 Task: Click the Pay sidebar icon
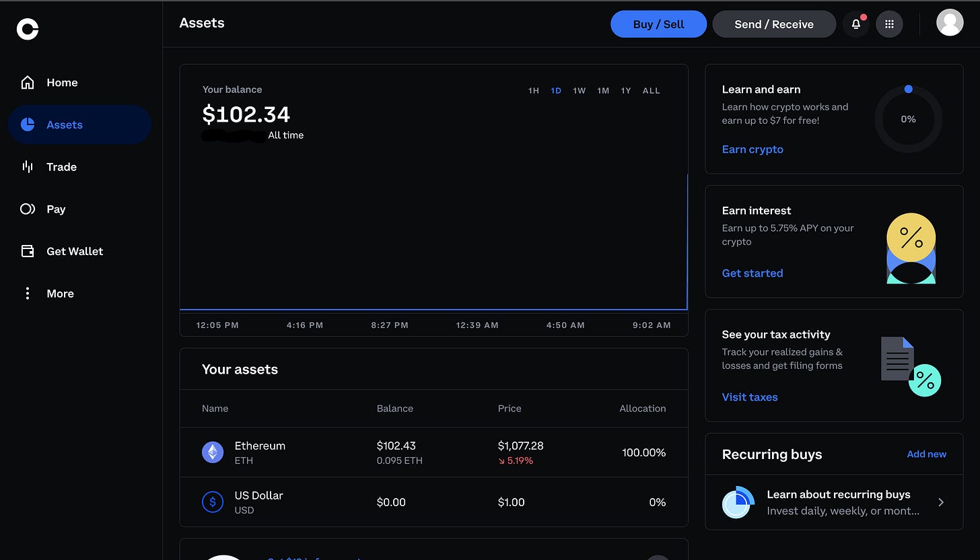click(x=28, y=209)
